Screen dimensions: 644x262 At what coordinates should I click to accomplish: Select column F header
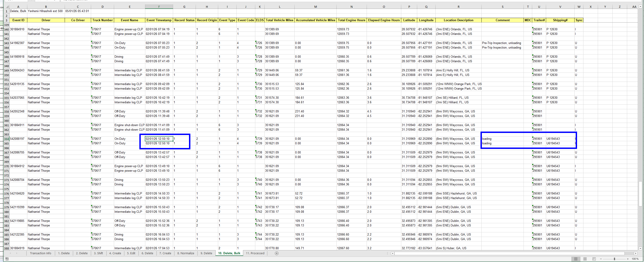click(x=159, y=7)
